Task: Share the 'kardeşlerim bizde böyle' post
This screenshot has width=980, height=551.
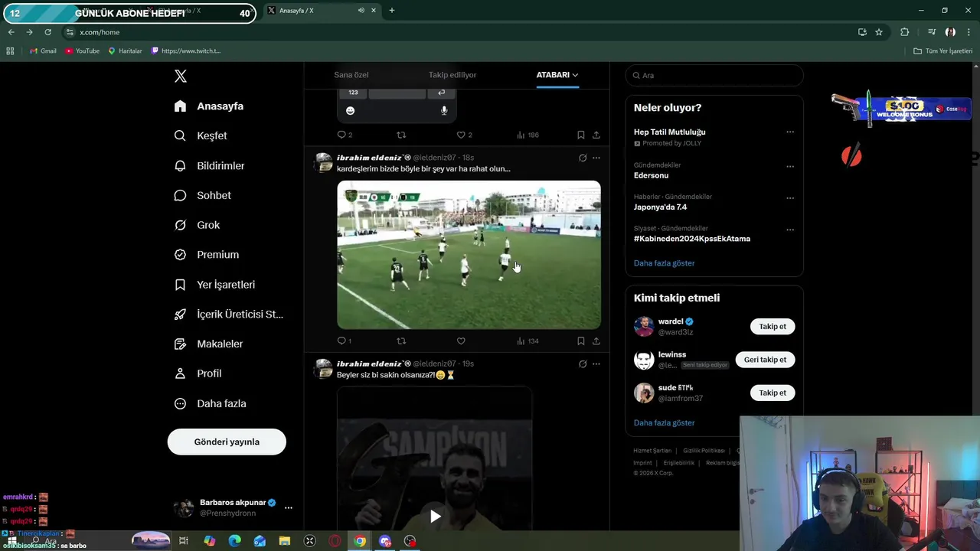Action: (596, 341)
